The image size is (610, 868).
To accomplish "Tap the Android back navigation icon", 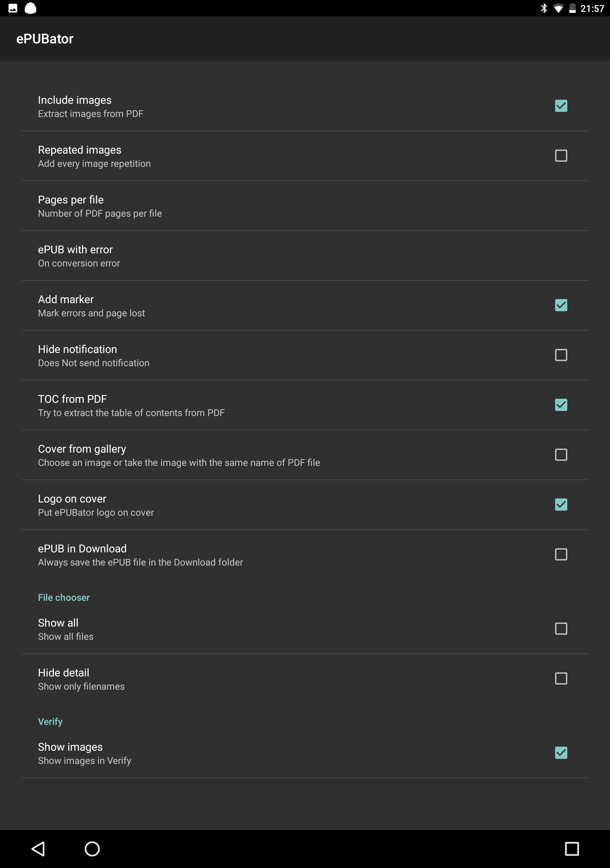I will click(x=38, y=849).
